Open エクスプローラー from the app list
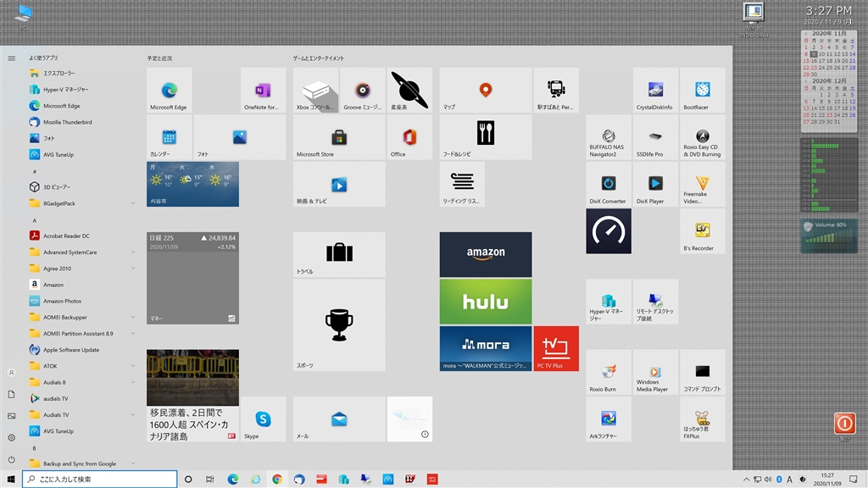868x488 pixels. [x=82, y=73]
